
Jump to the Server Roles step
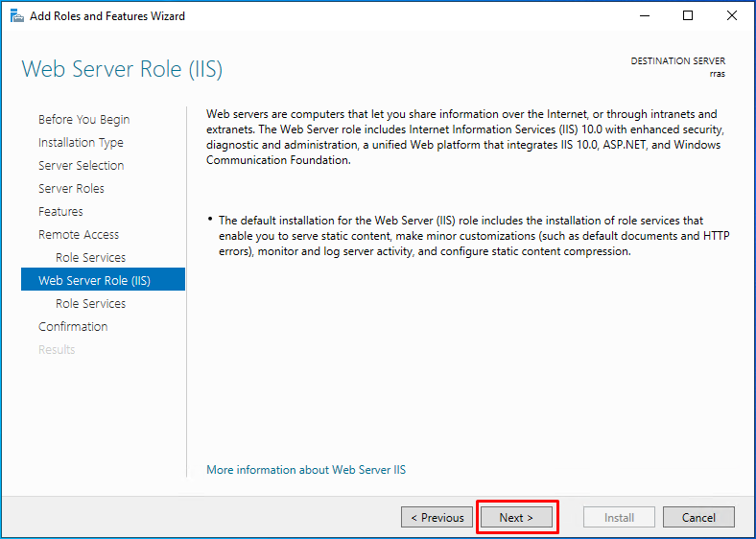(x=71, y=189)
